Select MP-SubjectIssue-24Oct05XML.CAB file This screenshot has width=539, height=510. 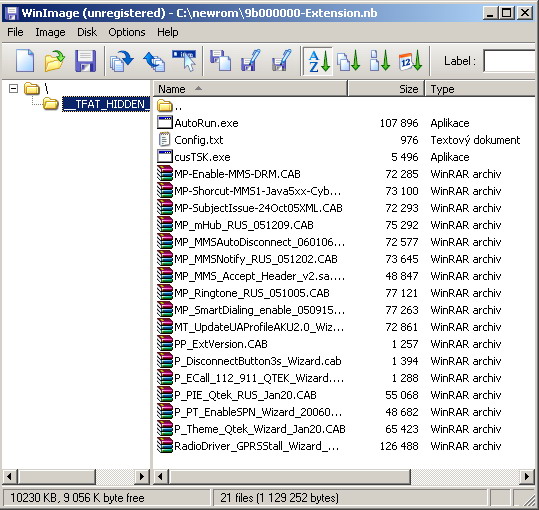[x=258, y=208]
